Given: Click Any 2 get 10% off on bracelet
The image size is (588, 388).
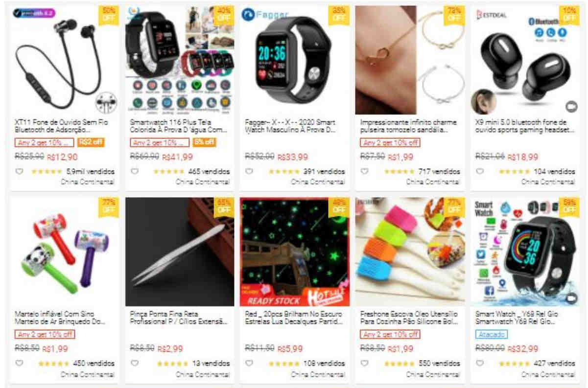Looking at the screenshot, I should click(390, 143).
